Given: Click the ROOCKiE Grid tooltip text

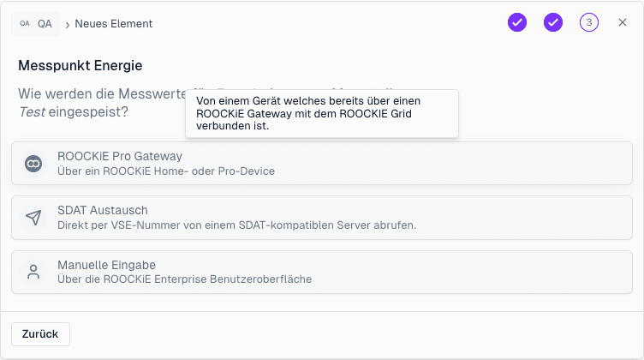Looking at the screenshot, I should click(x=321, y=113).
